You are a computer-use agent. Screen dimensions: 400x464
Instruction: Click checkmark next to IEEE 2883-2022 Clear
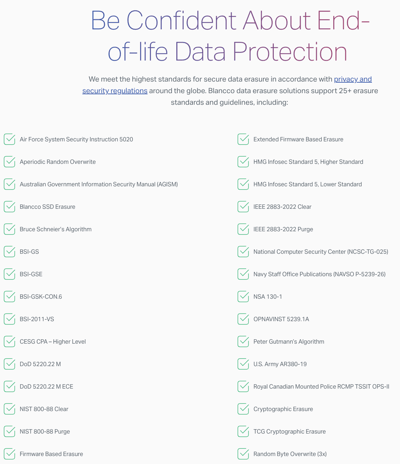pos(243,207)
